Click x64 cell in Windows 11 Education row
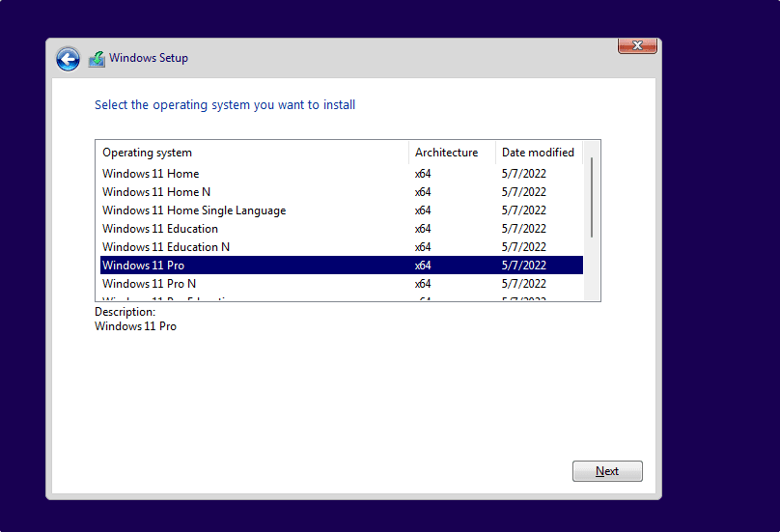Viewport: 780px width, 532px height. click(x=423, y=229)
